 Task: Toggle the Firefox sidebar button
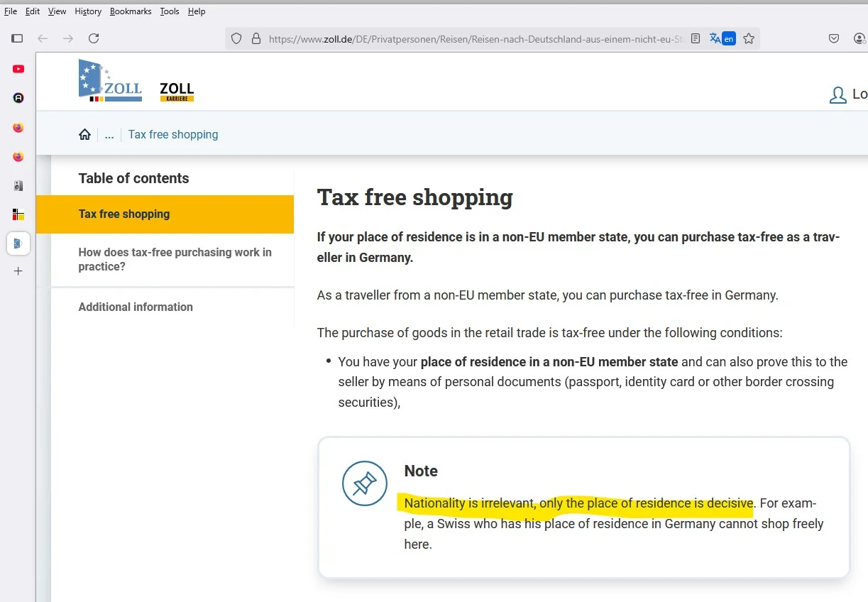pos(18,38)
